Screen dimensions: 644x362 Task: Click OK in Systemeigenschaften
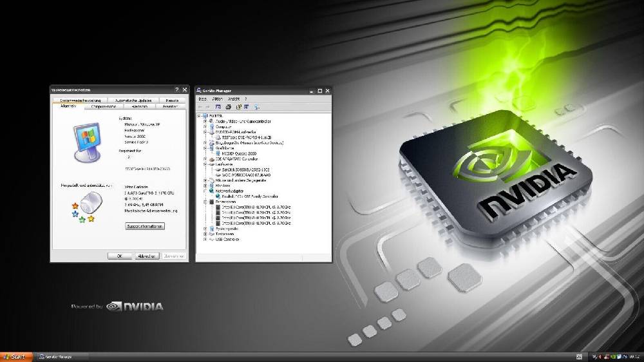pos(120,256)
